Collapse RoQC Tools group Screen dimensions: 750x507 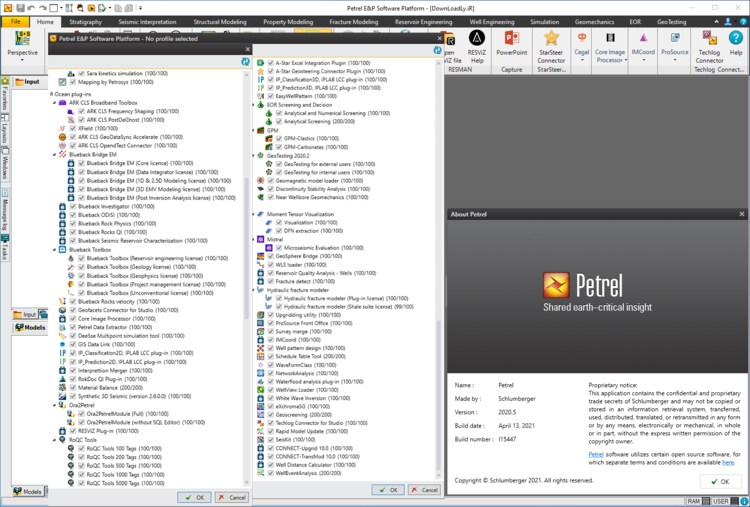pyautogui.click(x=55, y=440)
